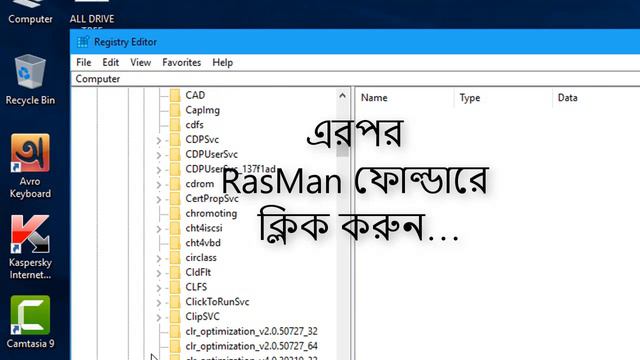Expand the CertPropSvc registry key
Screen dimensions: 640x360
[159, 199]
